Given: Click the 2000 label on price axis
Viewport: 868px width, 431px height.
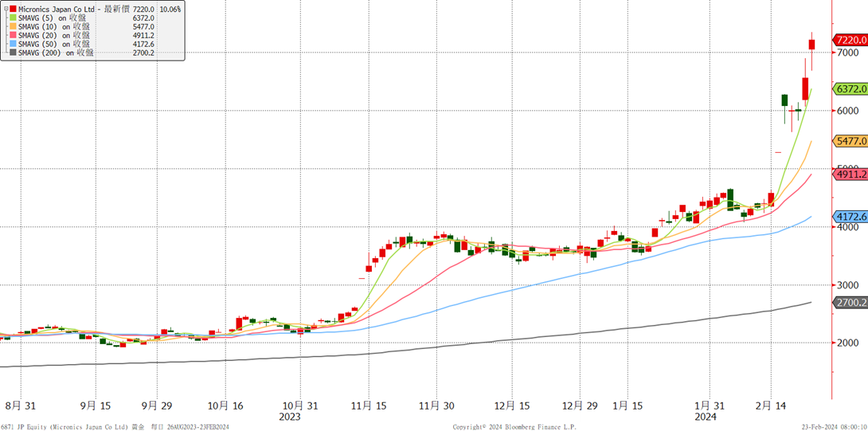Looking at the screenshot, I should click(847, 343).
